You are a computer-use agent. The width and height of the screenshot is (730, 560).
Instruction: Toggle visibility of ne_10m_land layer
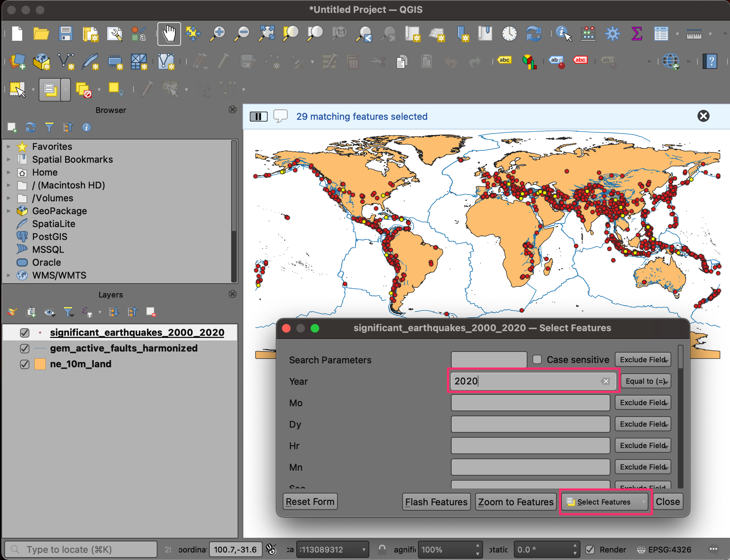click(x=25, y=364)
